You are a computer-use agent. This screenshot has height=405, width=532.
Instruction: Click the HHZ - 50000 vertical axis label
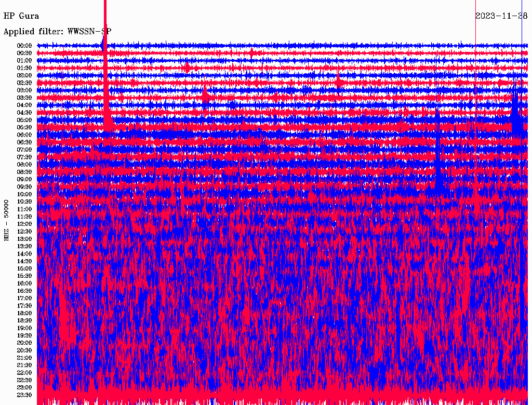click(x=7, y=220)
